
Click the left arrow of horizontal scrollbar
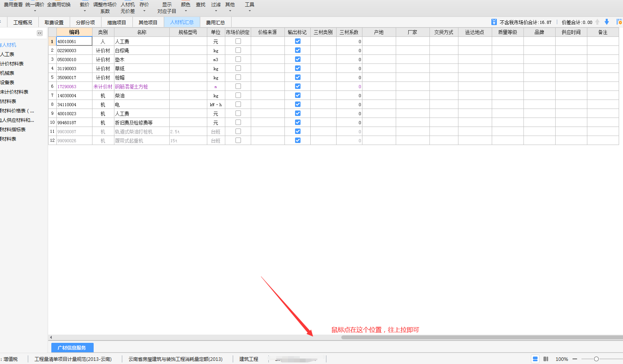point(51,337)
